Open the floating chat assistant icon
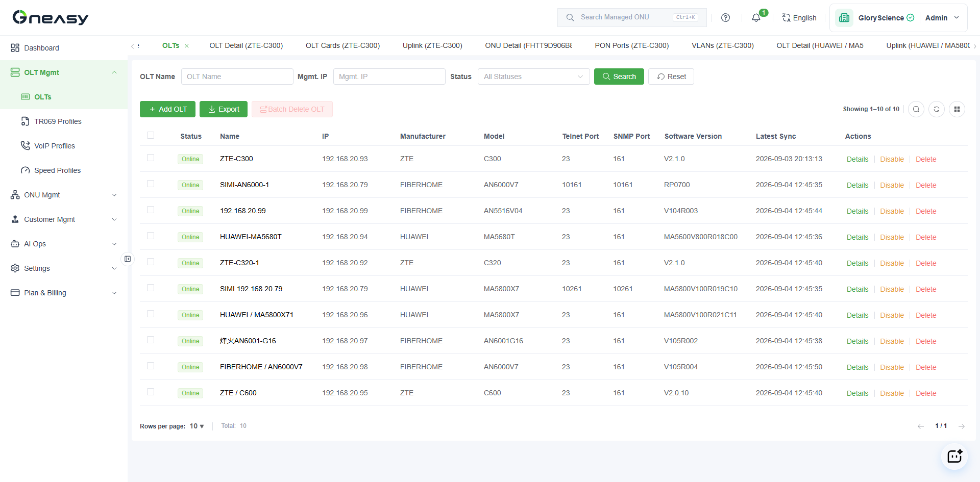 (954, 456)
